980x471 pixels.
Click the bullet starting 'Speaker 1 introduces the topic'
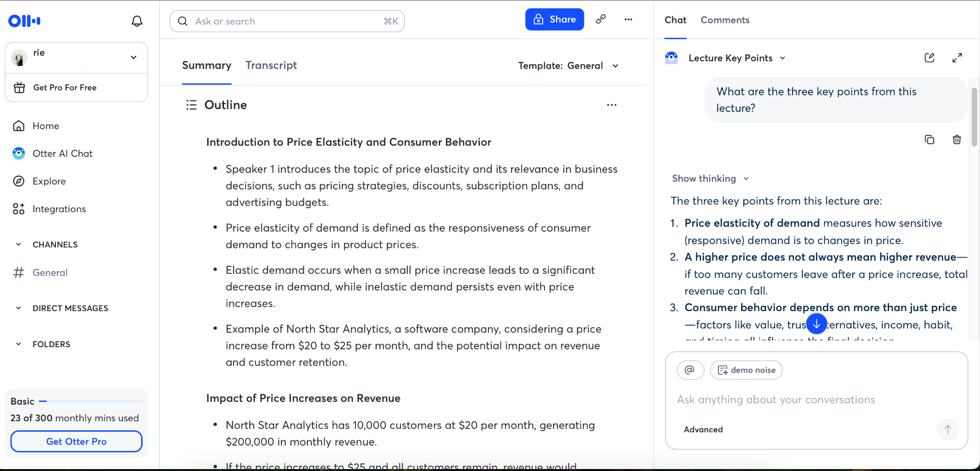422,186
